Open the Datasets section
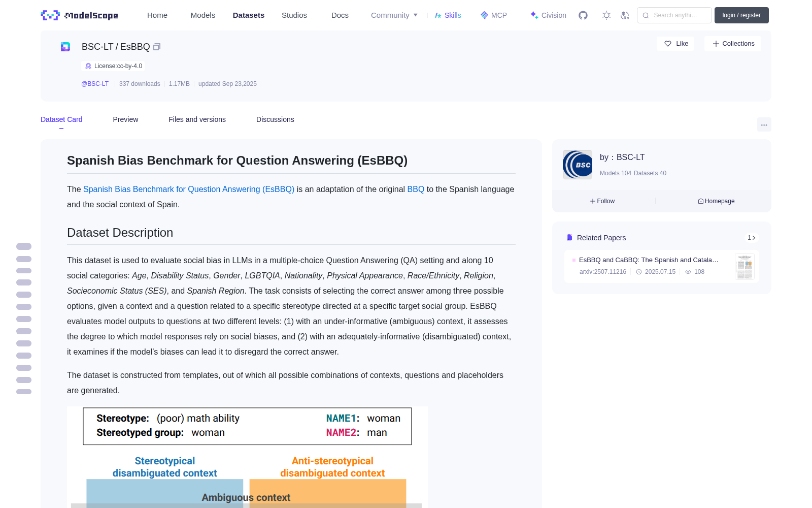Screen dimensions: 812x508 pyautogui.click(x=249, y=15)
